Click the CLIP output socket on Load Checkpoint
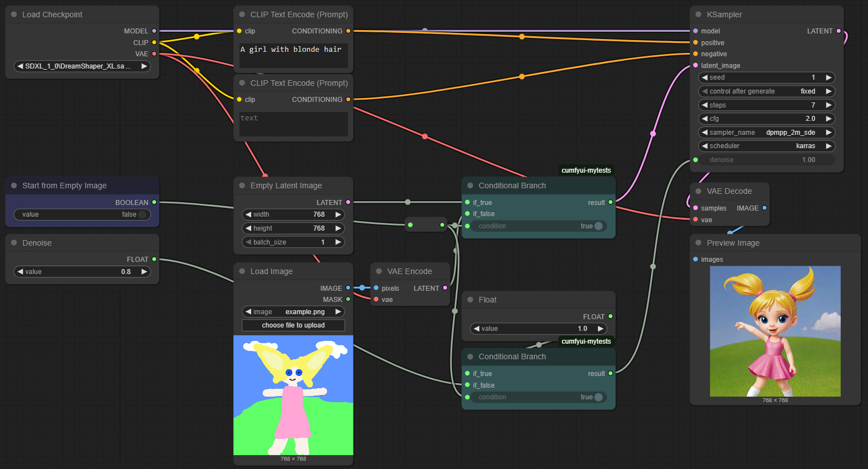Viewport: 868px width, 469px height. [154, 42]
